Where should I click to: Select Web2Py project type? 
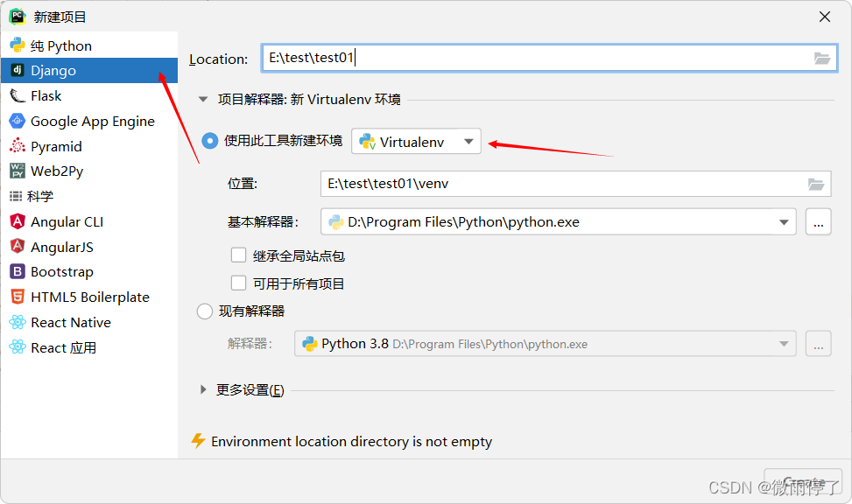(x=89, y=171)
